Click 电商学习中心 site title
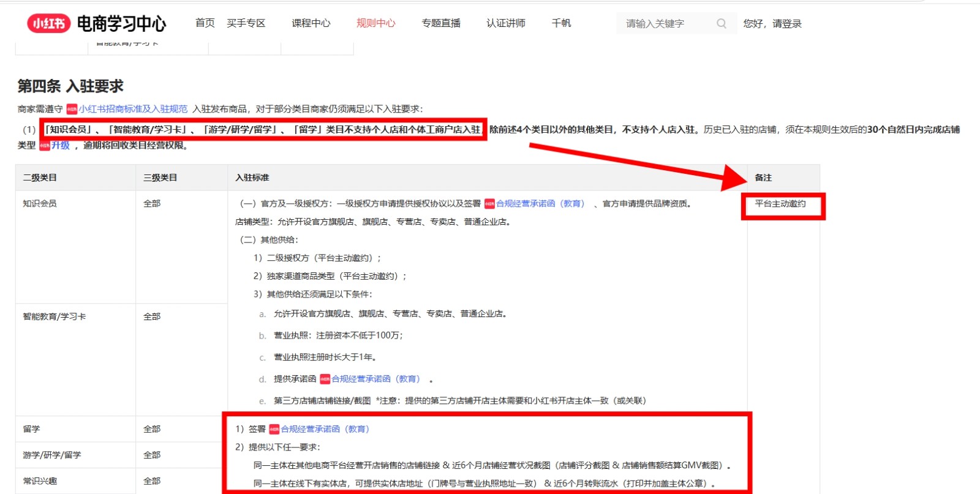The image size is (980, 494). (x=121, y=23)
